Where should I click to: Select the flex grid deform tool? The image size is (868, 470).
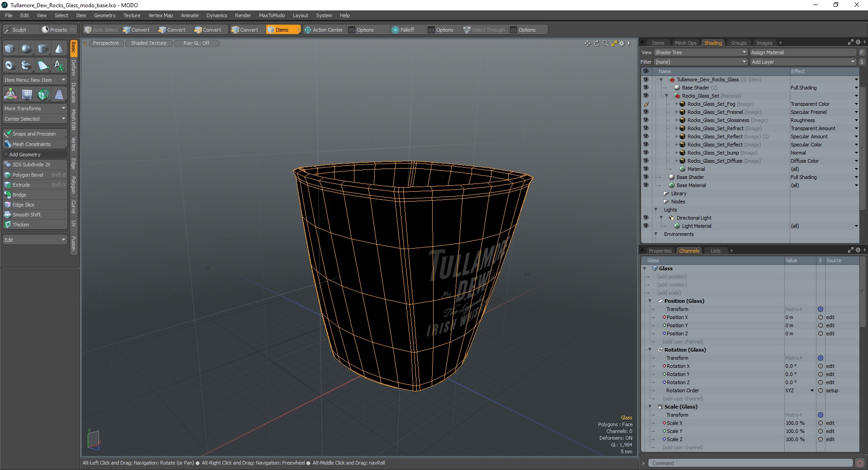tap(27, 94)
